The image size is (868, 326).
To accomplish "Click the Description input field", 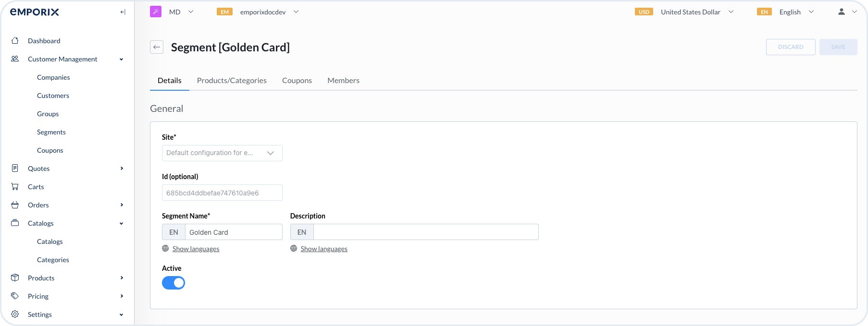I will 425,232.
